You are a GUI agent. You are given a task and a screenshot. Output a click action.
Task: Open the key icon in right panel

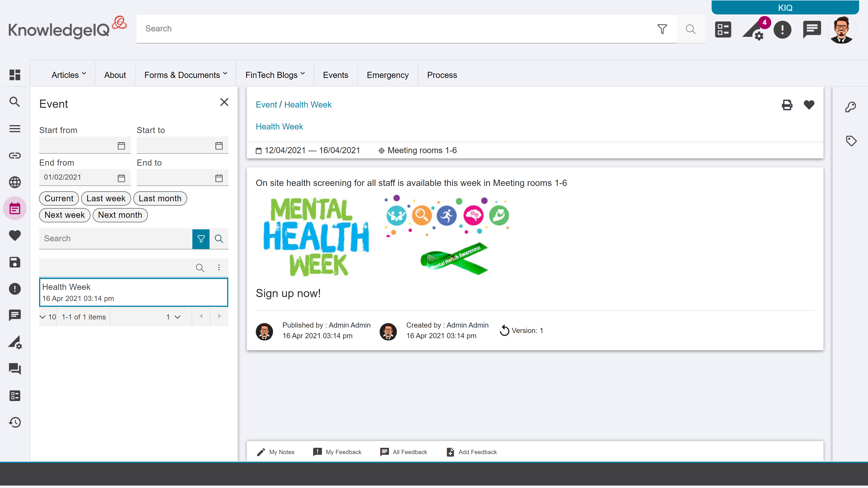click(850, 107)
